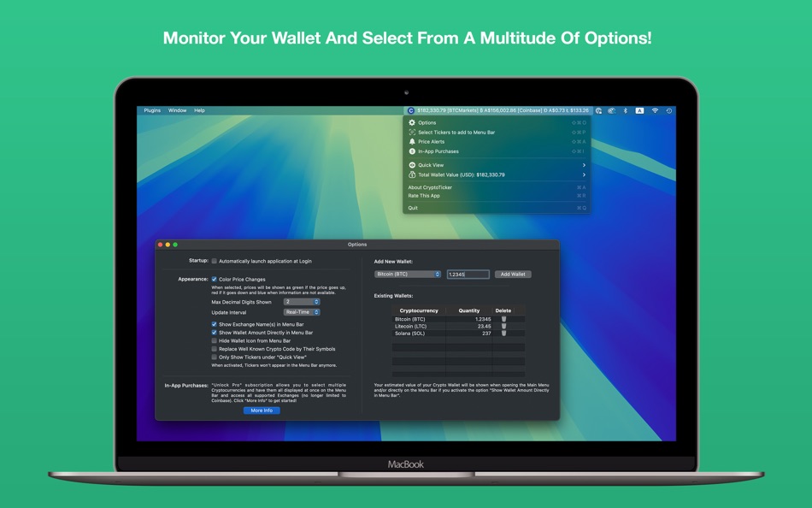The height and width of the screenshot is (508, 812).
Task: Open the Help menu
Action: (199, 110)
